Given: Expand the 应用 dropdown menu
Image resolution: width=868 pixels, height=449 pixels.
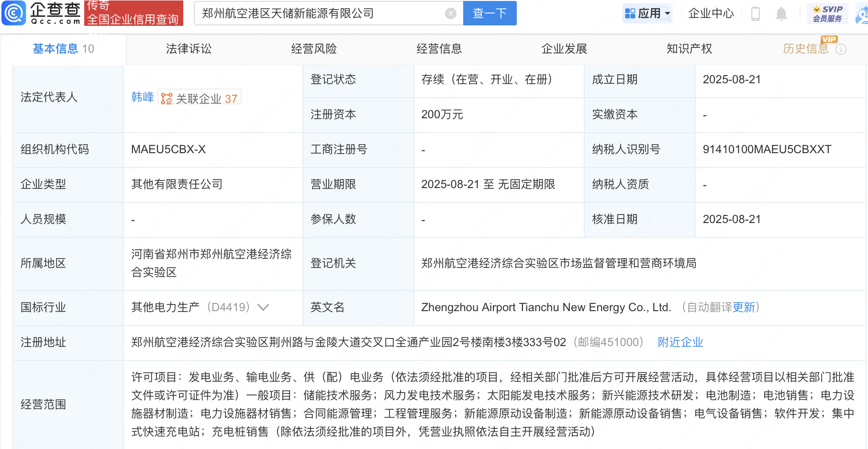Looking at the screenshot, I should [668, 13].
